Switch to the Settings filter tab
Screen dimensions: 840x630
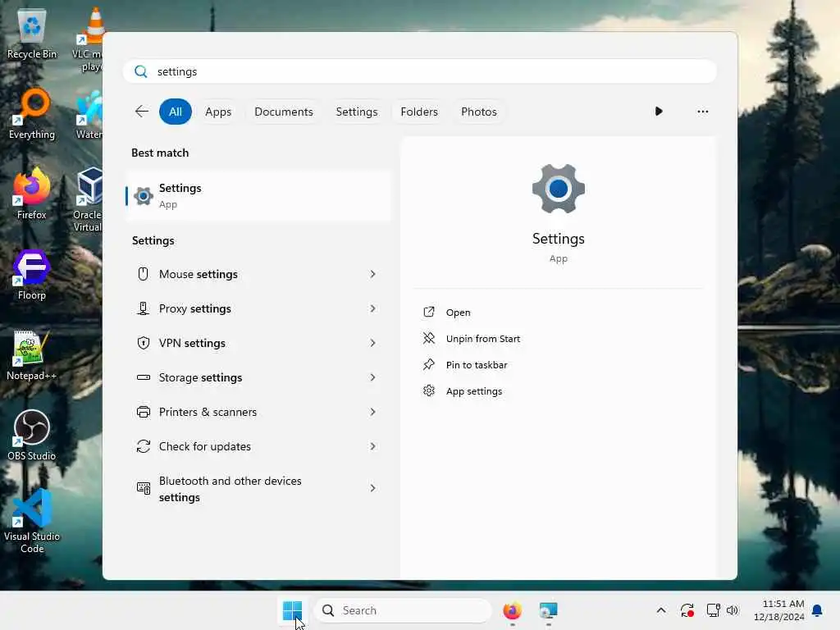[357, 112]
